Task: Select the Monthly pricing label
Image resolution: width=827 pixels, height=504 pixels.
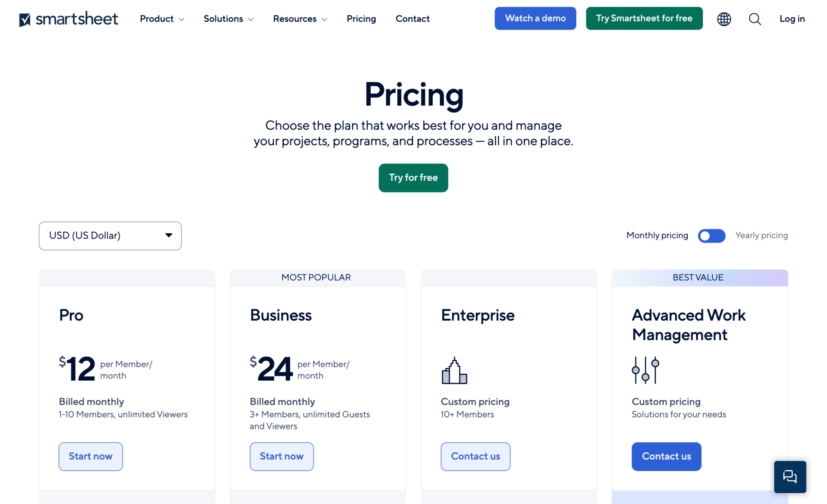Action: [657, 235]
